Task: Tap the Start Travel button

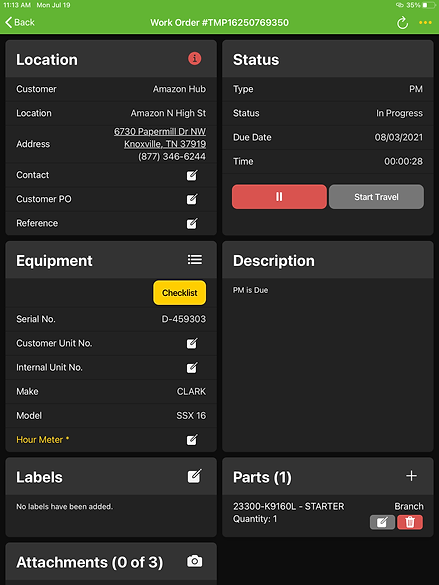Action: click(x=376, y=197)
